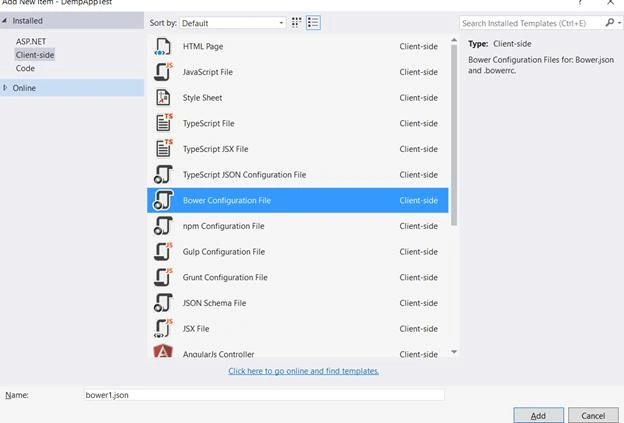Expand the Online tree node
The image size is (624, 423).
5,88
